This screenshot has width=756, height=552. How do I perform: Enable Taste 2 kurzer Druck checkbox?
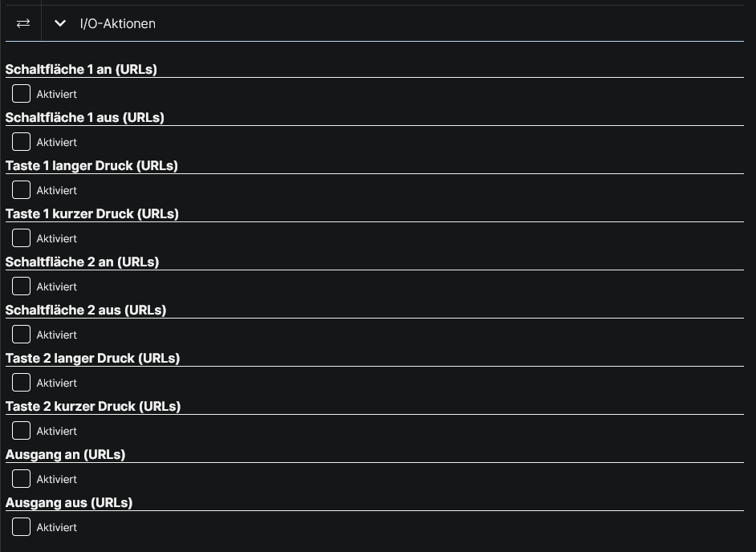pyautogui.click(x=21, y=431)
